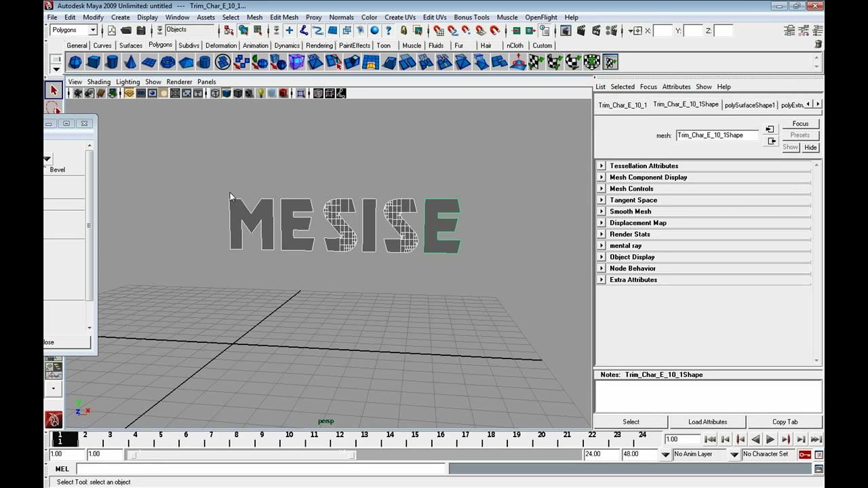Play animation forwards
The height and width of the screenshot is (488, 868).
click(x=770, y=439)
